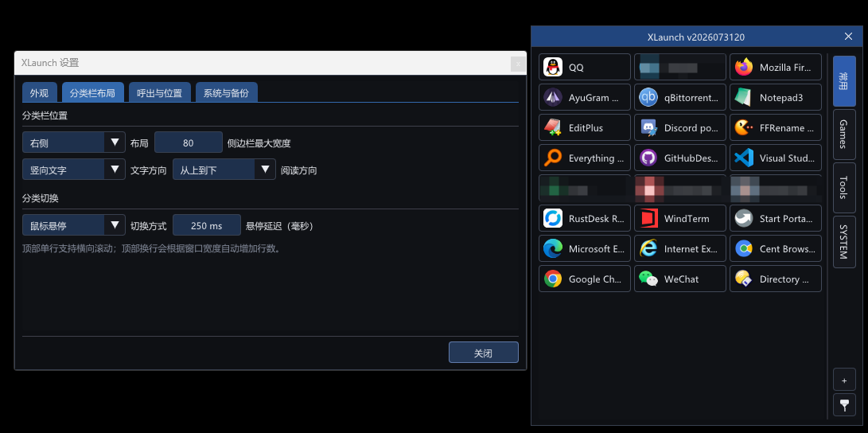The height and width of the screenshot is (433, 868).
Task: Launch Notepad3 icon
Action: [743, 97]
